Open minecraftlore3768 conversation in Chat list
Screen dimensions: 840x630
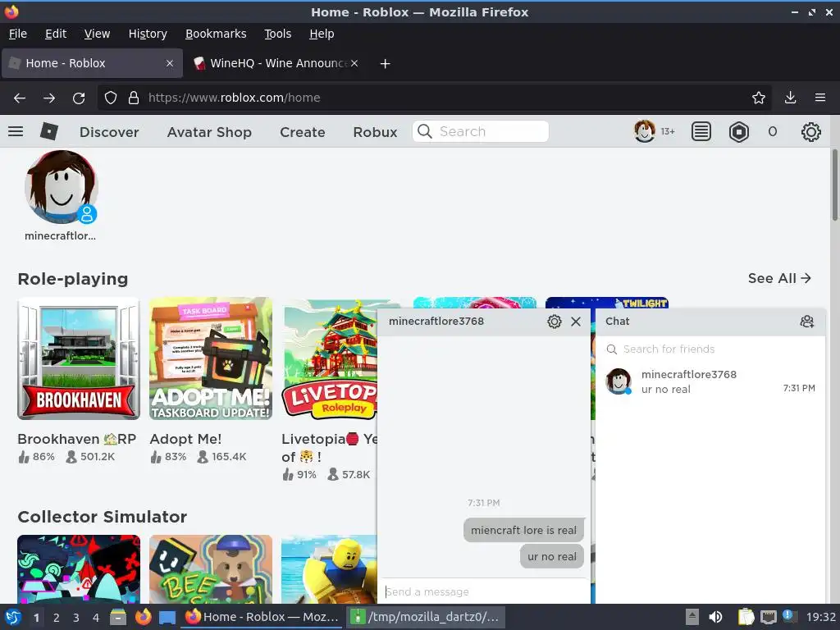coord(710,381)
